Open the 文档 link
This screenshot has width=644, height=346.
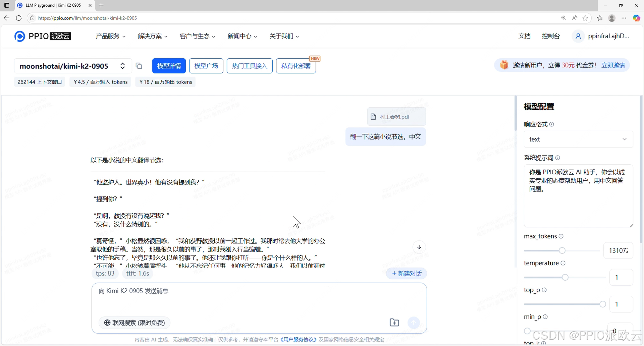[x=524, y=36]
